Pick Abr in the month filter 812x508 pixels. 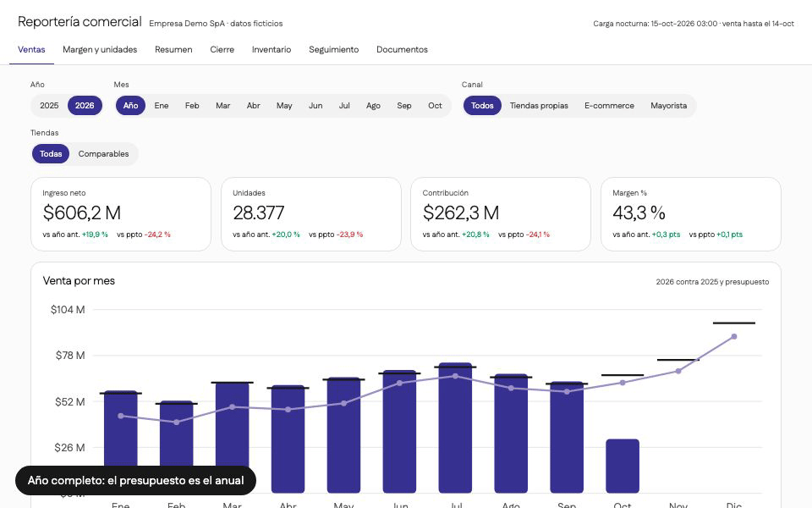tap(253, 106)
